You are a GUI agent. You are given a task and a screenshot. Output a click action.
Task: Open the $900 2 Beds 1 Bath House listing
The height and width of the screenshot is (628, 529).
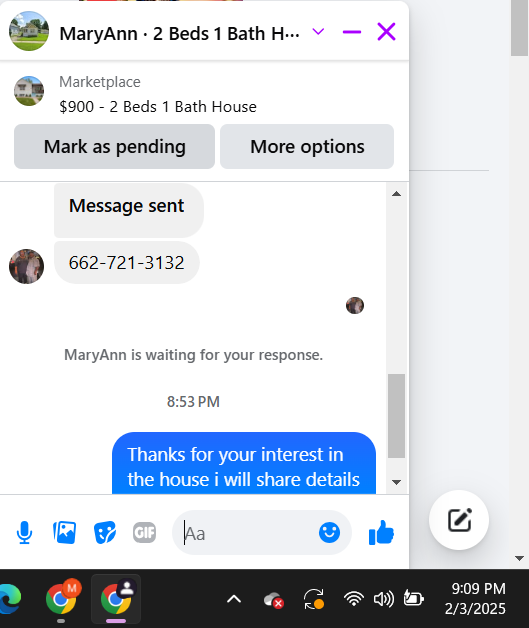coord(158,107)
